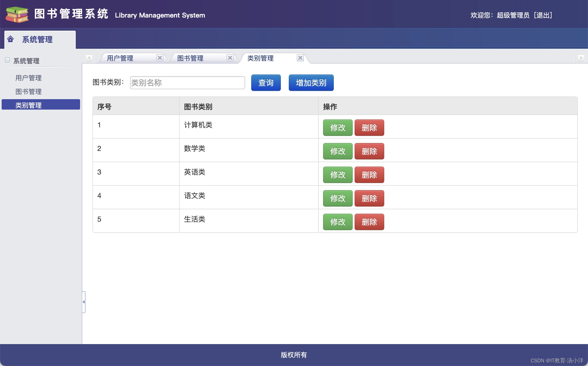588x366 pixels.
Task: Close the 类别管理 tab
Action: pyautogui.click(x=300, y=58)
